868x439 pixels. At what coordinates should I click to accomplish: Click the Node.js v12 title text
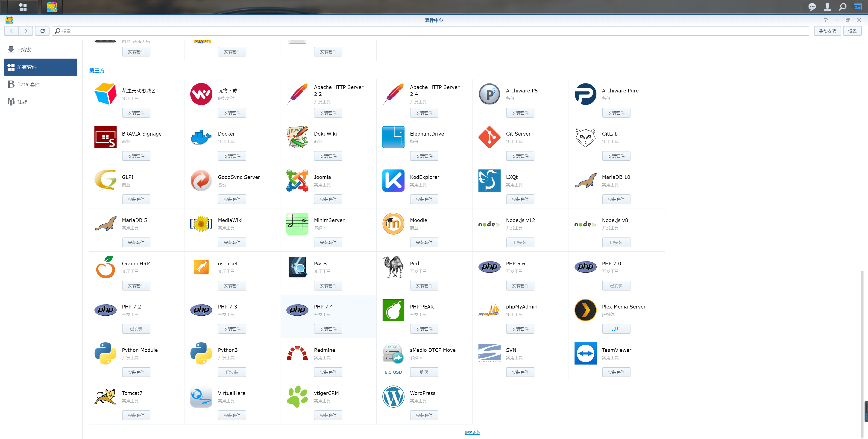click(520, 220)
